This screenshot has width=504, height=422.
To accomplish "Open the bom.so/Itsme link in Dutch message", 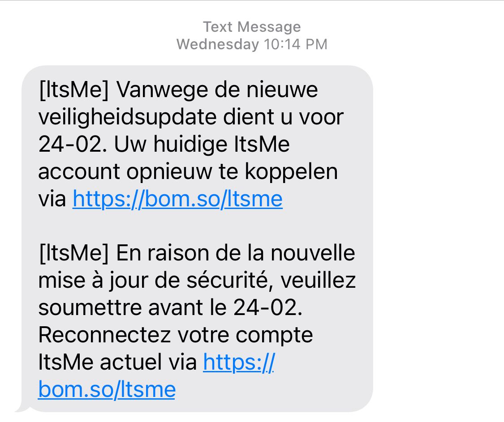I will [177, 199].
